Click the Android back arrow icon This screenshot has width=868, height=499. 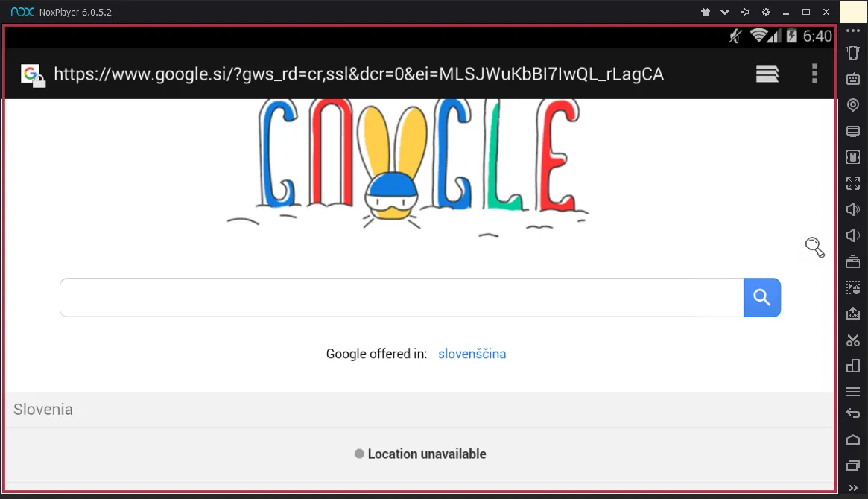(x=853, y=413)
